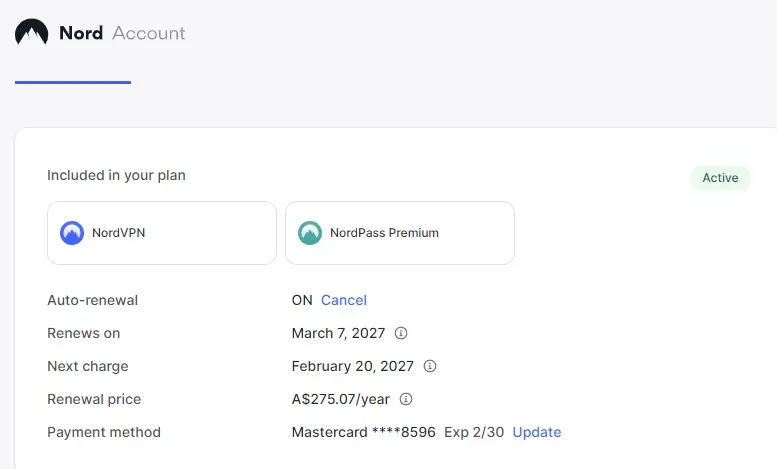This screenshot has width=777, height=469.
Task: Open info icon next to A$275.07/year
Action: tap(406, 399)
